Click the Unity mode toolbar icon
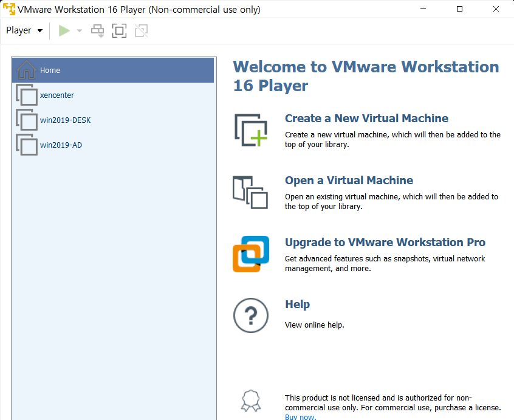The width and height of the screenshot is (514, 420). click(142, 31)
